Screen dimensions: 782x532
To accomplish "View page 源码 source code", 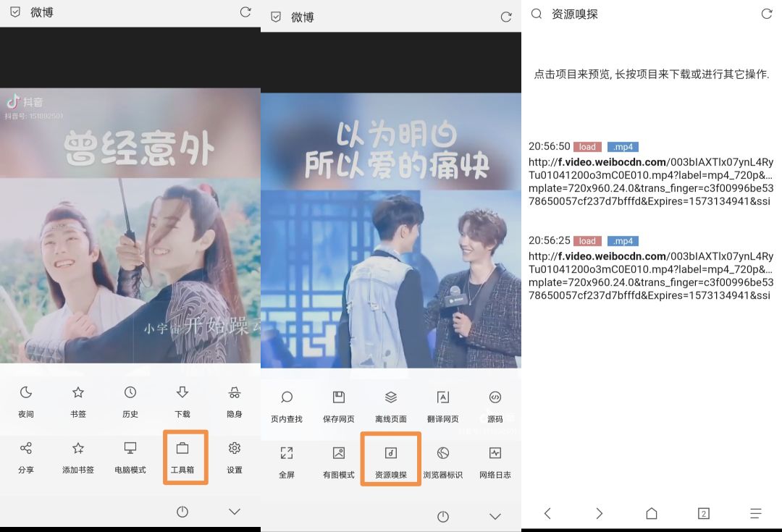I will coord(495,402).
